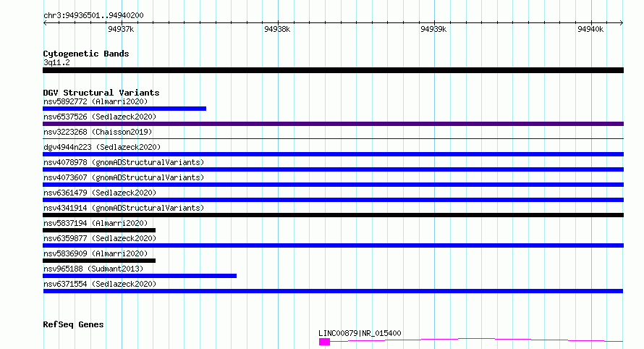Click the chr3:94936501..94940200 coordinate label
Screen dimensions: 644x349
[93, 15]
